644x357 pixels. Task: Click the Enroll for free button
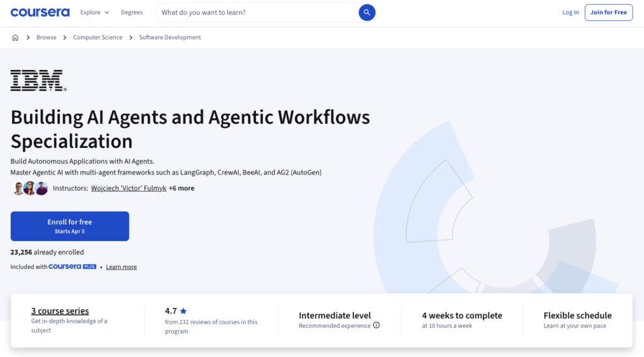point(70,226)
